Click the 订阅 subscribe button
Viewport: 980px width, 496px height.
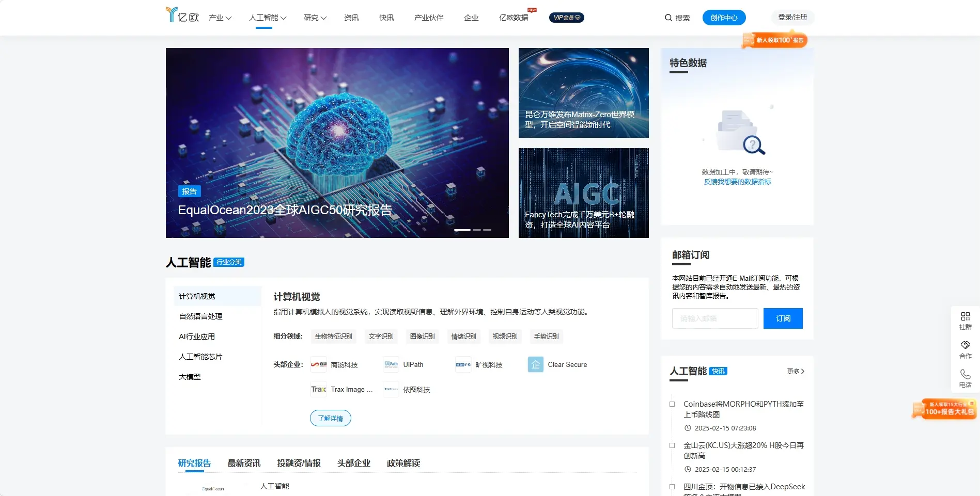pos(783,318)
